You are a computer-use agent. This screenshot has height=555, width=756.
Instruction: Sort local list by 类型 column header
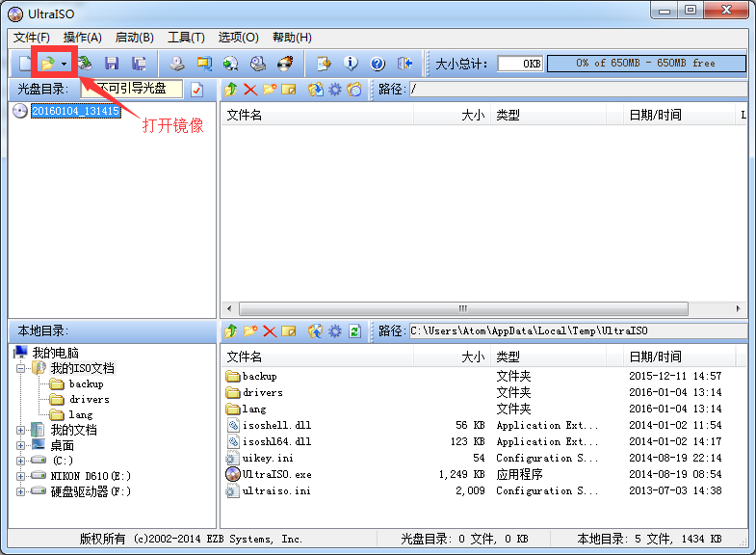[548, 357]
